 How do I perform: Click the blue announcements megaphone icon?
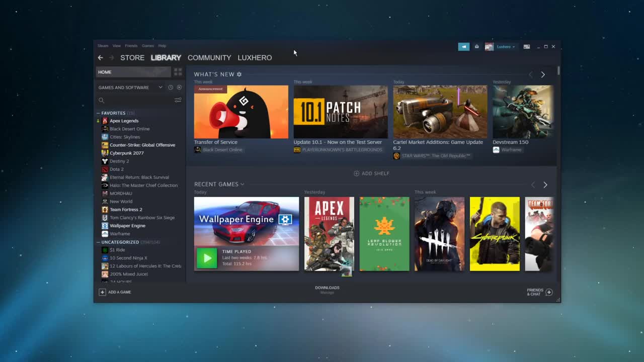(x=463, y=47)
